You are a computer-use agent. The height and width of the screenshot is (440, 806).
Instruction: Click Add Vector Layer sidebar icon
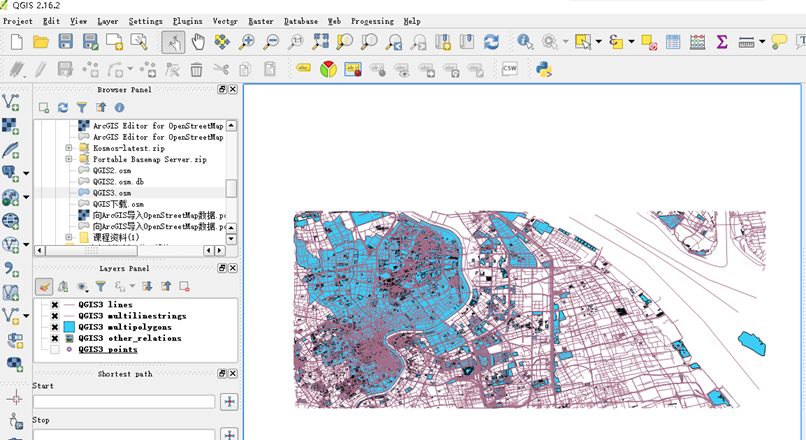point(11,102)
